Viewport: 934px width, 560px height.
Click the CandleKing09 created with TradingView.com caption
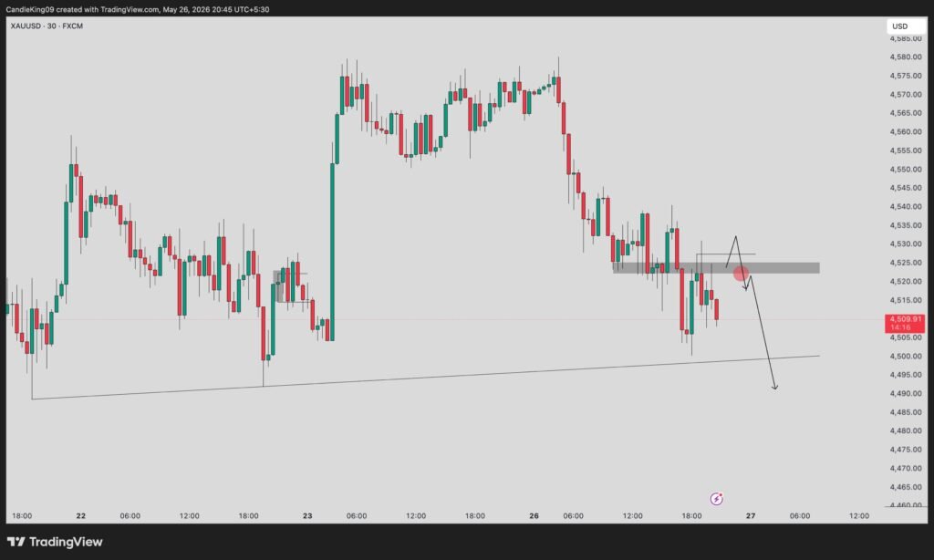pyautogui.click(x=138, y=9)
